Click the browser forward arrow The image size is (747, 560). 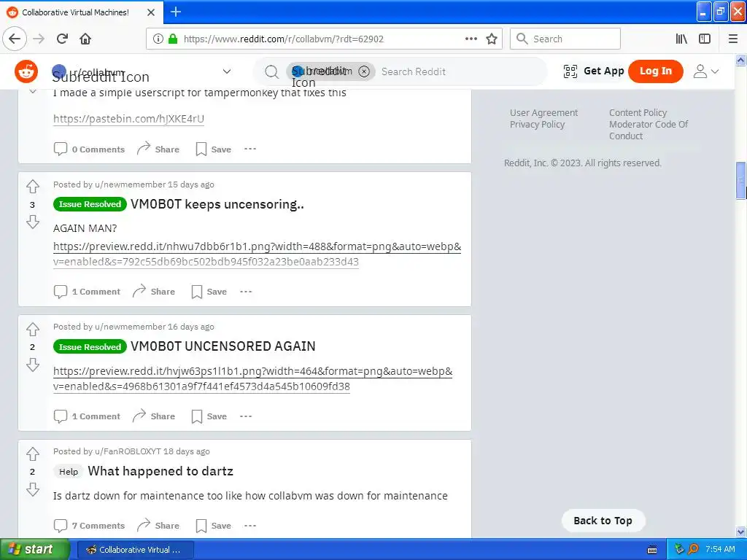coord(39,39)
